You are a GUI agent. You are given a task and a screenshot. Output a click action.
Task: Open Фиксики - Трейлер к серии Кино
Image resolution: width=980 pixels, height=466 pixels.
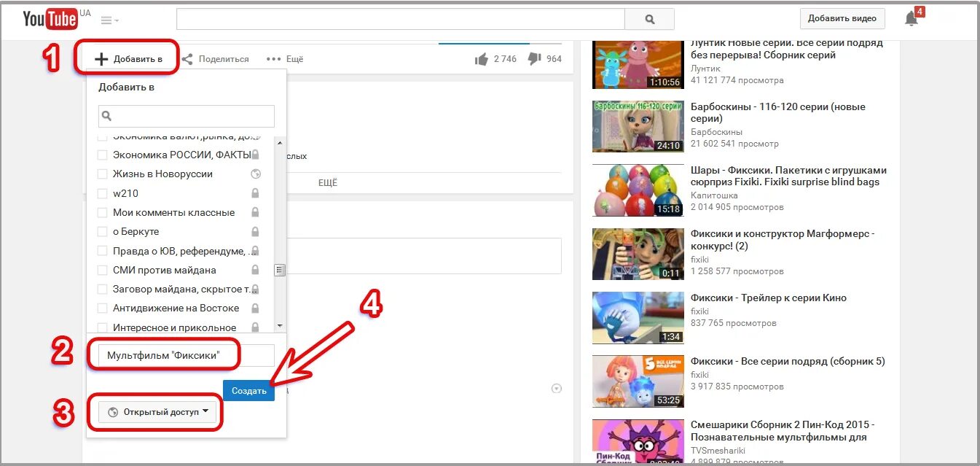click(769, 298)
